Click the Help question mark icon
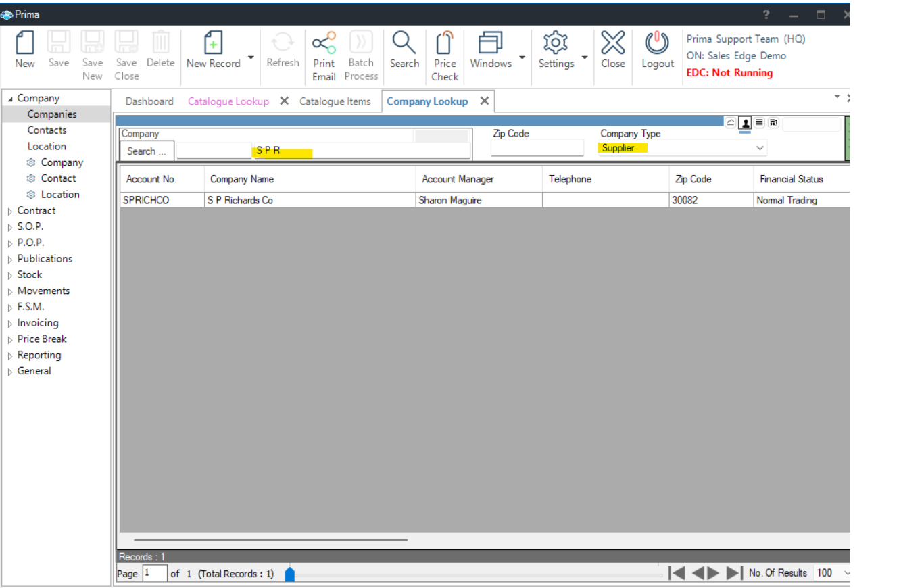This screenshot has height=588, width=901. point(766,14)
